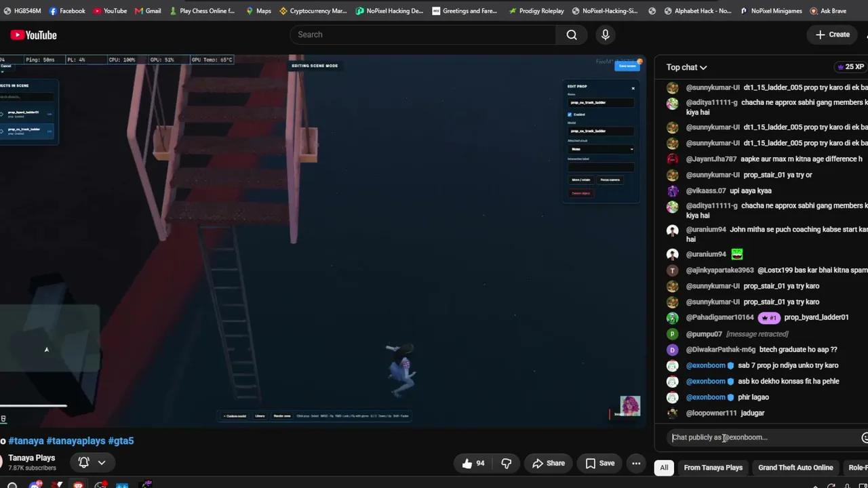This screenshot has width=868, height=488.
Task: Activate voice search microphone
Action: click(x=606, y=35)
